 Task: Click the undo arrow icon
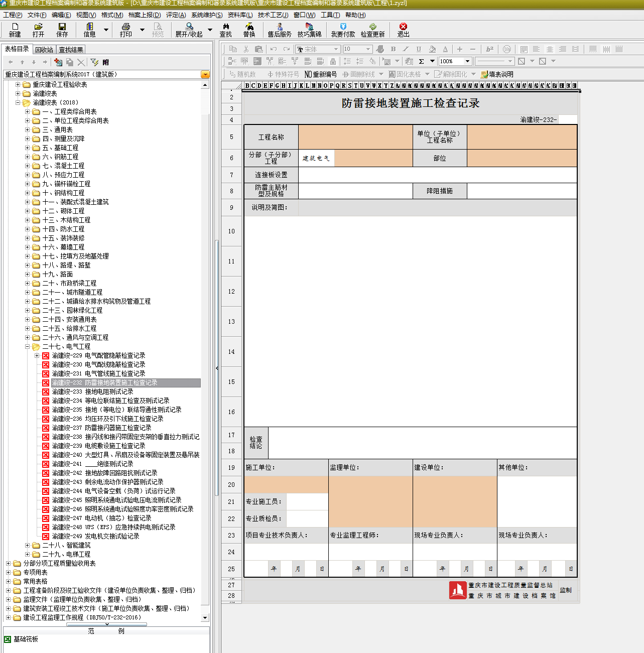(x=274, y=49)
